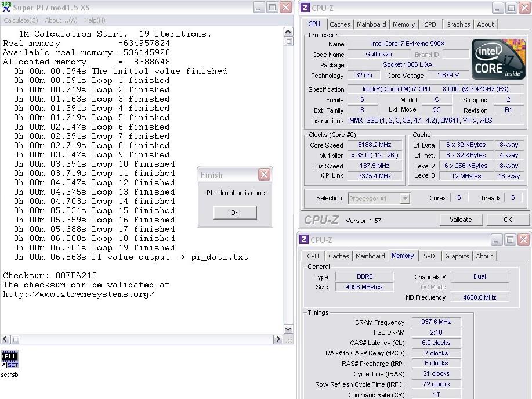Maximize the Super PI window
This screenshot has width=532, height=399.
coord(273,8)
